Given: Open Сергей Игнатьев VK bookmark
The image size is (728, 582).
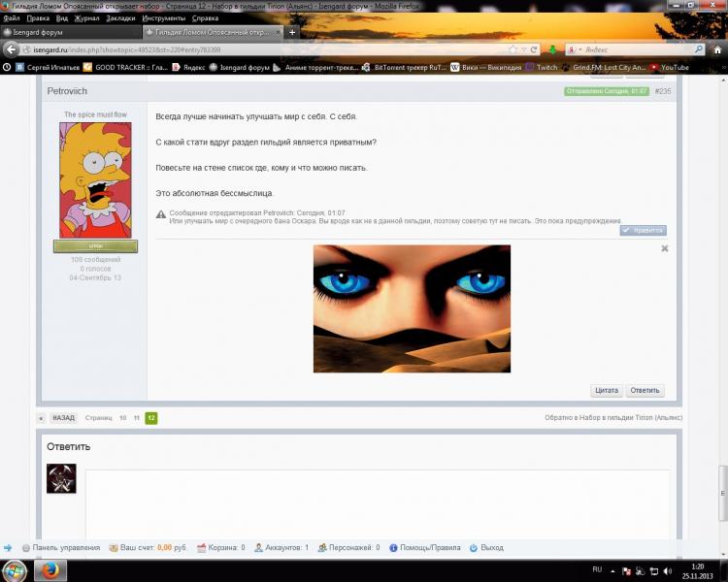Looking at the screenshot, I should coord(48,67).
